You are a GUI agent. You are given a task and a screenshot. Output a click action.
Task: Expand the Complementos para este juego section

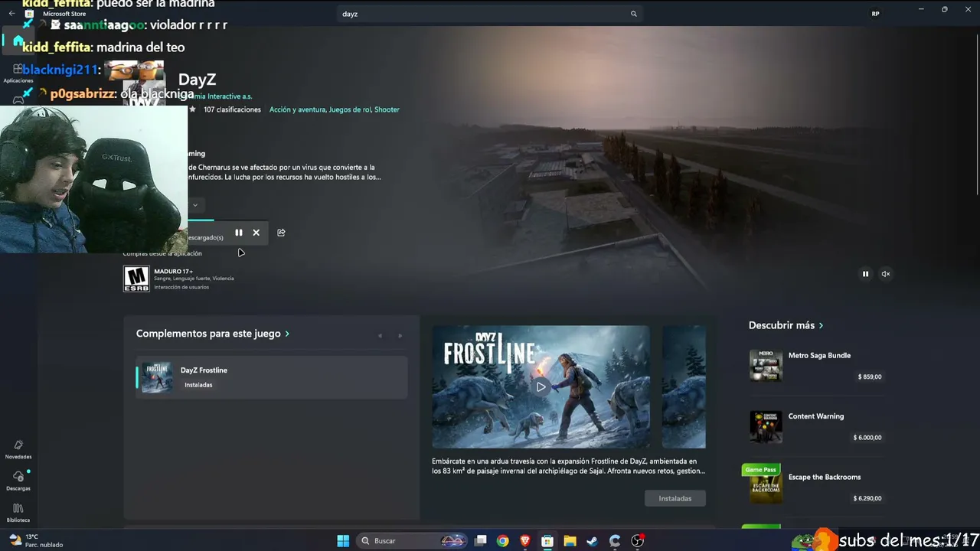click(x=213, y=334)
